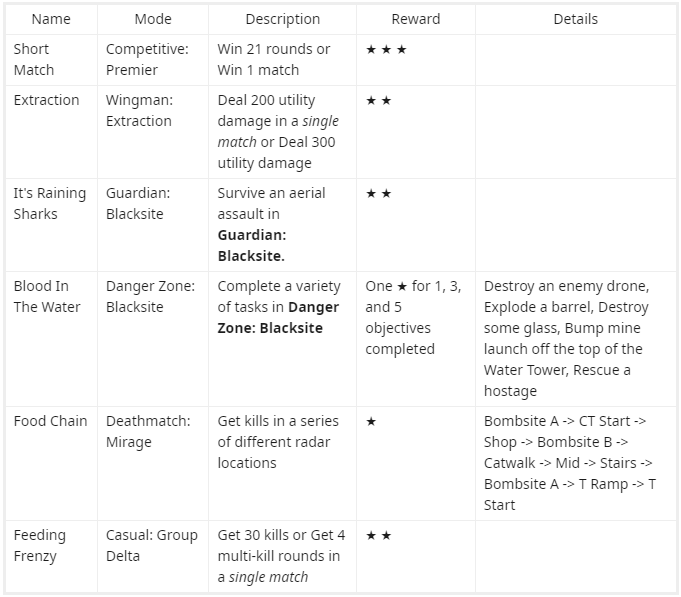681x597 pixels.
Task: Click the Details column header
Action: tap(575, 19)
